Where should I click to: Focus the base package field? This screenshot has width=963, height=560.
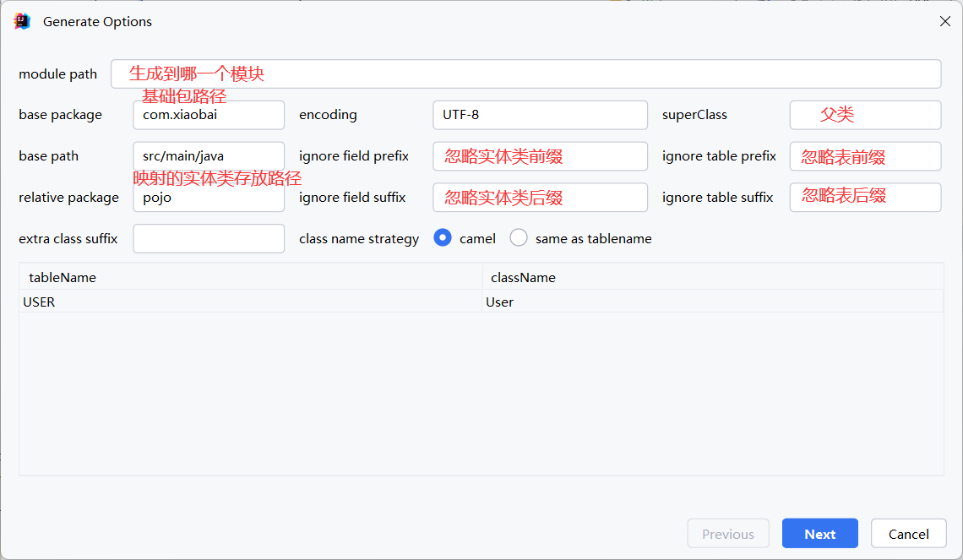click(x=208, y=115)
